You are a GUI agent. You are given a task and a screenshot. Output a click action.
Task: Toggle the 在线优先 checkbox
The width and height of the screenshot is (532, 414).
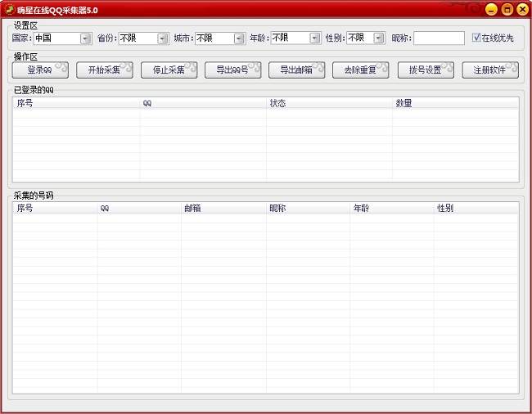pos(477,38)
